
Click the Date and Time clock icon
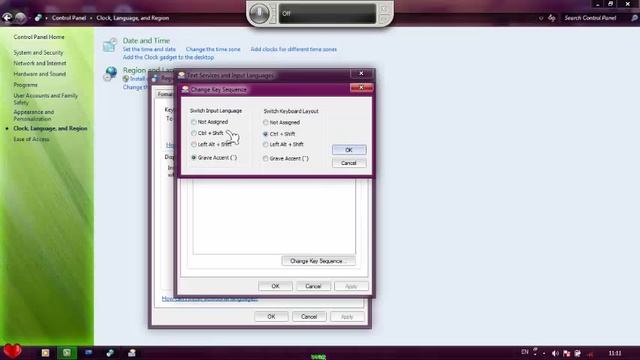[x=109, y=45]
